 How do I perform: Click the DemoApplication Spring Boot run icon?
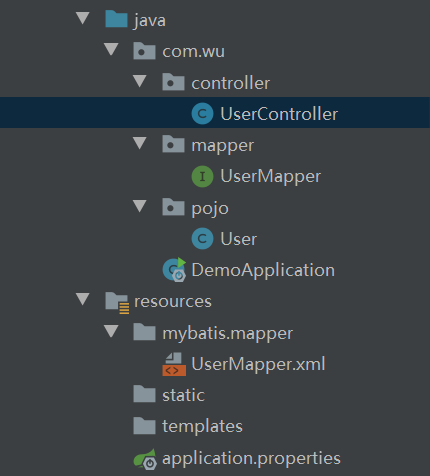[x=174, y=270]
